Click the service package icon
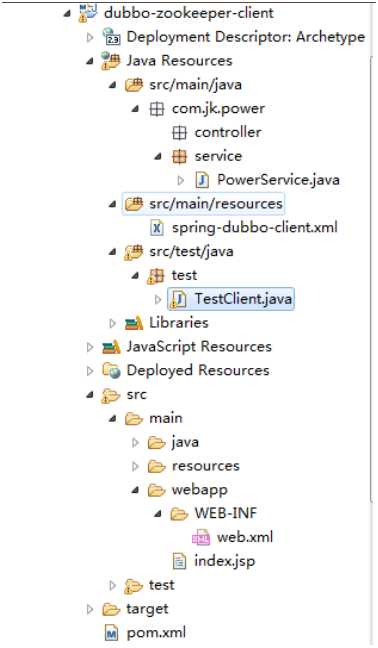This screenshot has width=378, height=648. pos(179,156)
